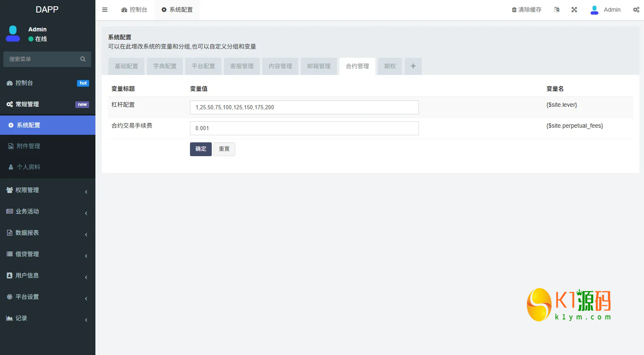Viewport: 644px width, 355px height.
Task: Click the Admin username in top bar
Action: 612,10
